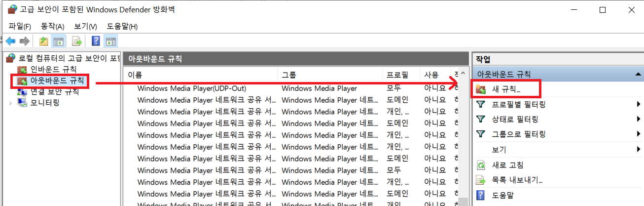The image size is (644, 206).
Task: Click 아니요 in the UDP-Out rule row
Action: pyautogui.click(x=435, y=88)
